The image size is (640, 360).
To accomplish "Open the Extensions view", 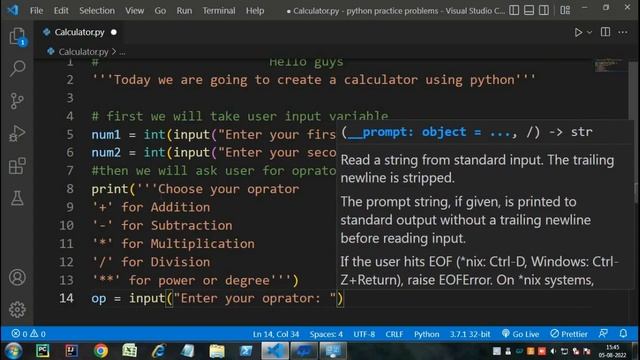I will (x=17, y=166).
